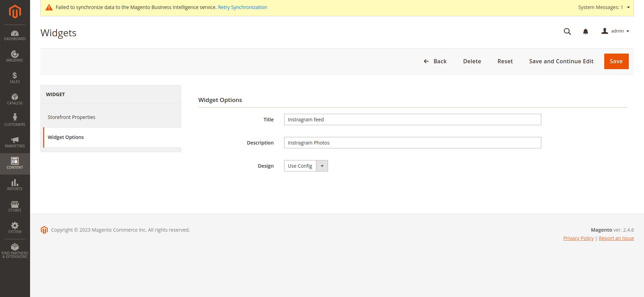
Task: Switch to Storefront Properties tab
Action: pyautogui.click(x=72, y=117)
